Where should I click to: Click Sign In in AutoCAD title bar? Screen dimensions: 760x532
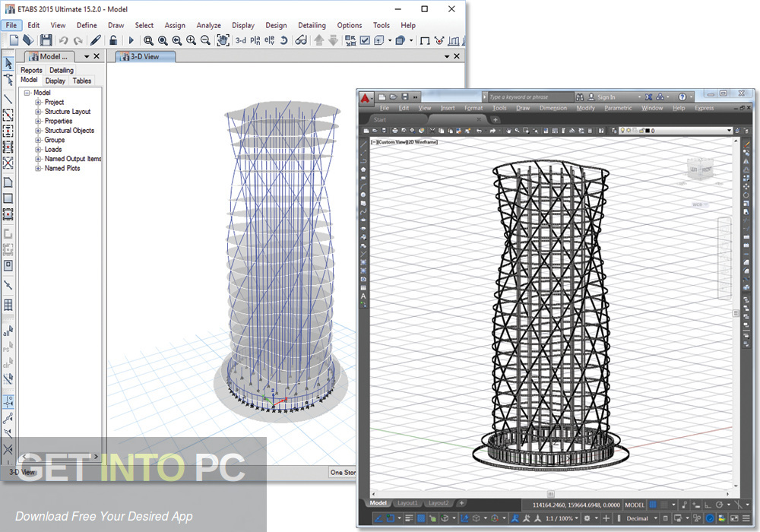(x=601, y=97)
